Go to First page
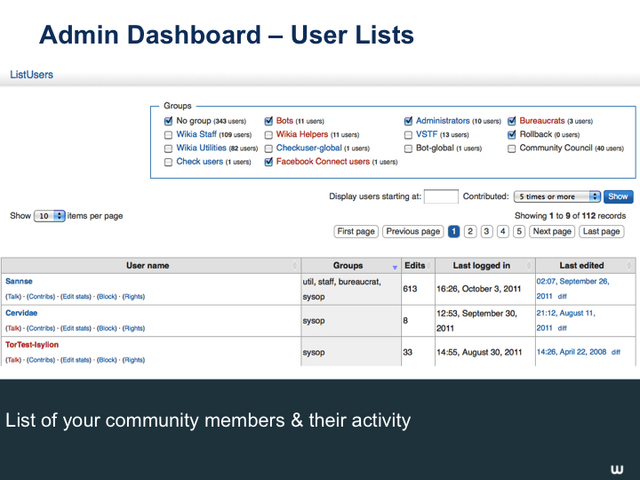 click(x=356, y=231)
